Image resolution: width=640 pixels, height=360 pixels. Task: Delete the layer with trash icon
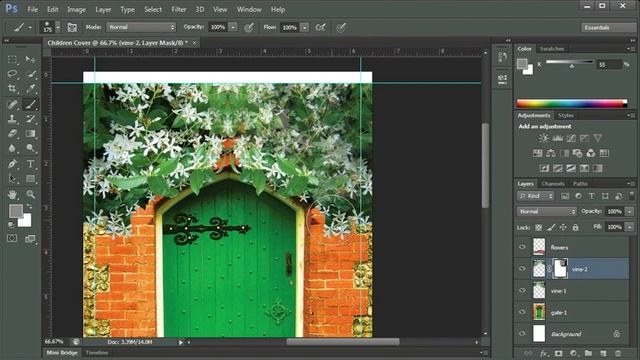(618, 353)
